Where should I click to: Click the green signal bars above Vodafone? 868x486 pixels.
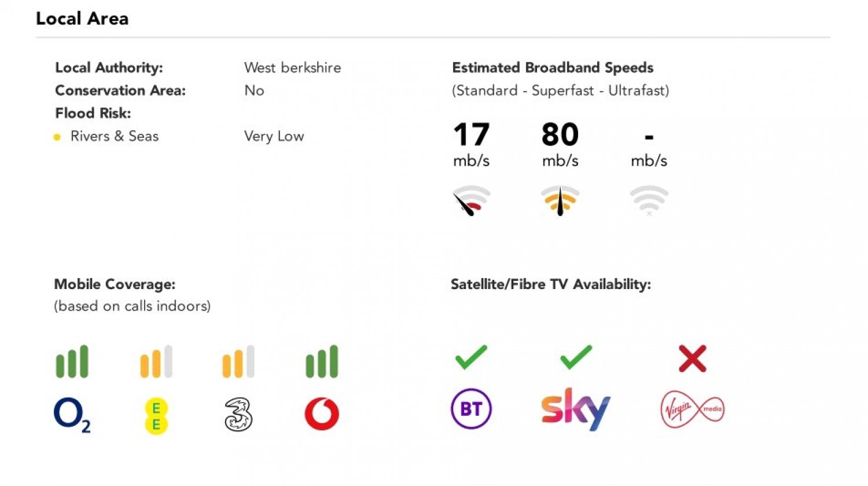pos(322,361)
